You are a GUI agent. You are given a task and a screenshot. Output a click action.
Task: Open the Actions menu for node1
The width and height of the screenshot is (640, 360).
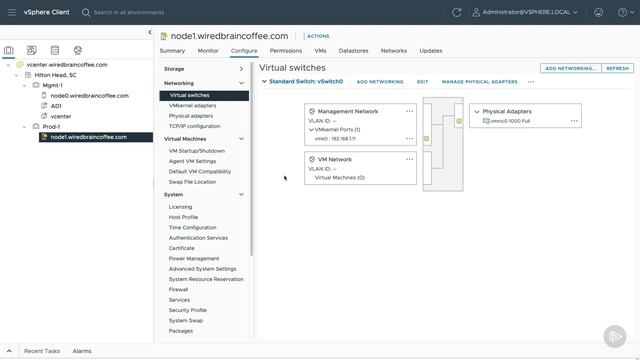pyautogui.click(x=316, y=36)
